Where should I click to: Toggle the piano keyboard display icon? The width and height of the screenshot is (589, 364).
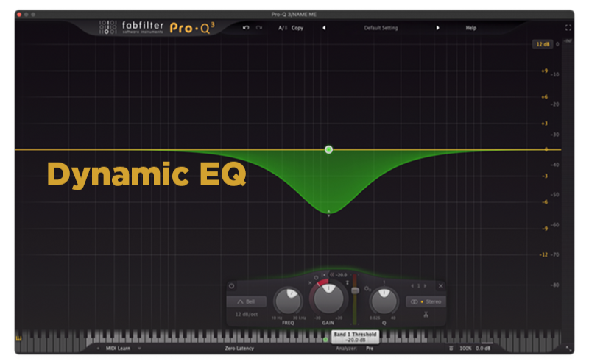click(x=19, y=338)
